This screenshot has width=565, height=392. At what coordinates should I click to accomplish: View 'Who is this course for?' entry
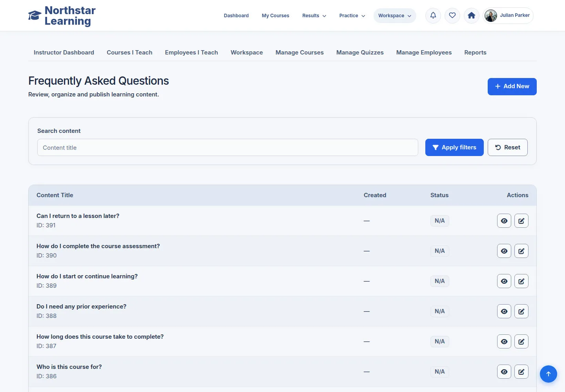pos(504,372)
